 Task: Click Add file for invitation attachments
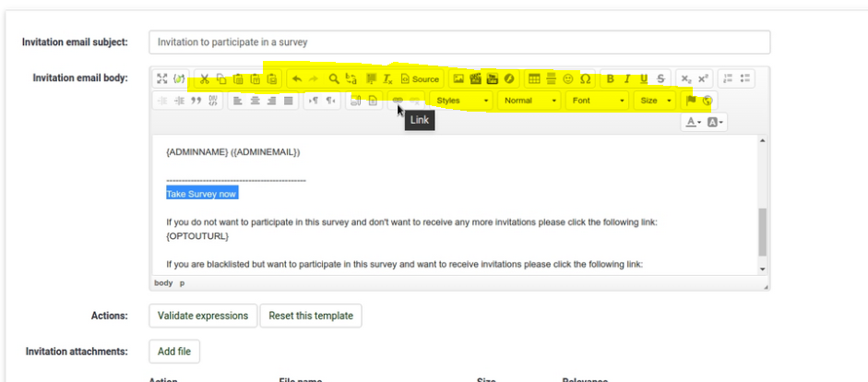click(x=174, y=352)
